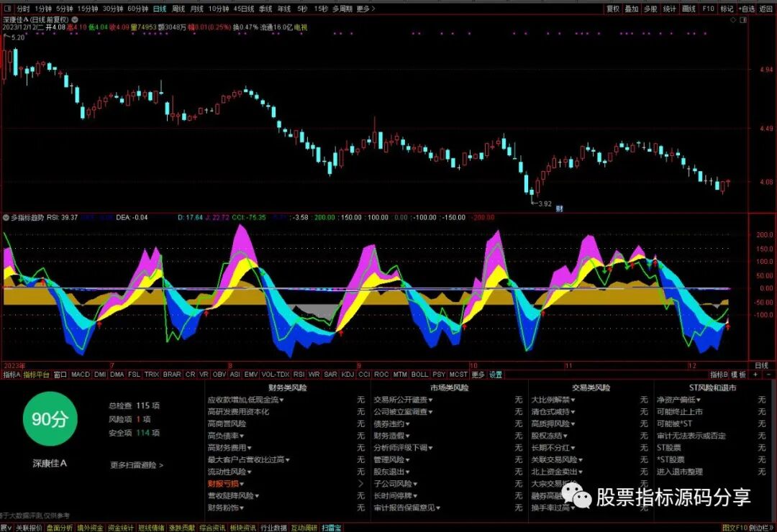Click the arrow beside 财报亏损 row
Screen dimensions: 777x532
click(360, 483)
